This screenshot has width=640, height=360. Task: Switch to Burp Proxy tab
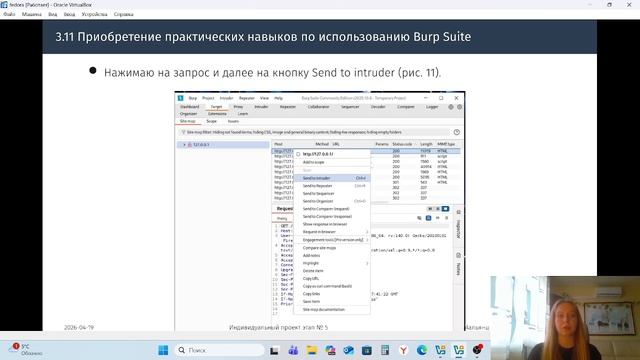pyautogui.click(x=238, y=107)
